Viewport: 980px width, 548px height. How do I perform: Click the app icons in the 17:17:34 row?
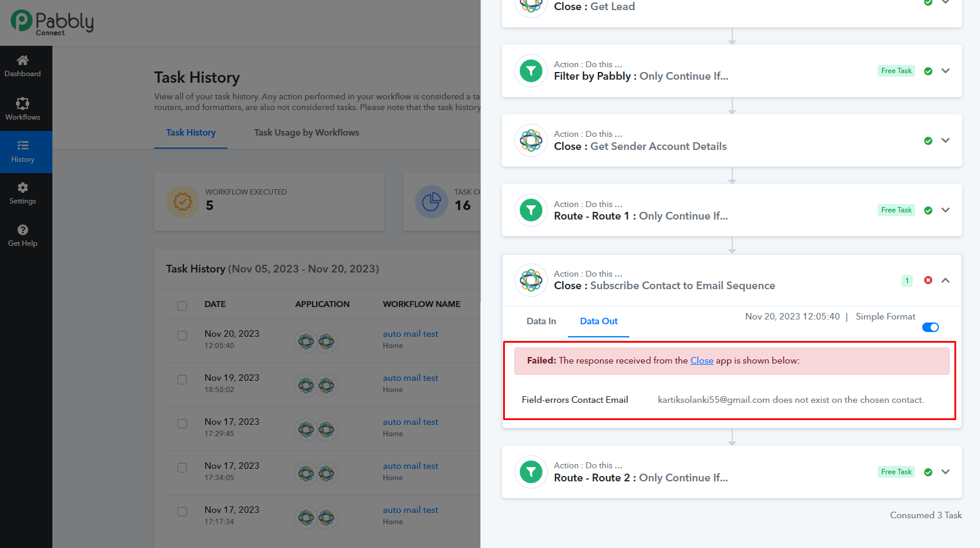tap(316, 518)
